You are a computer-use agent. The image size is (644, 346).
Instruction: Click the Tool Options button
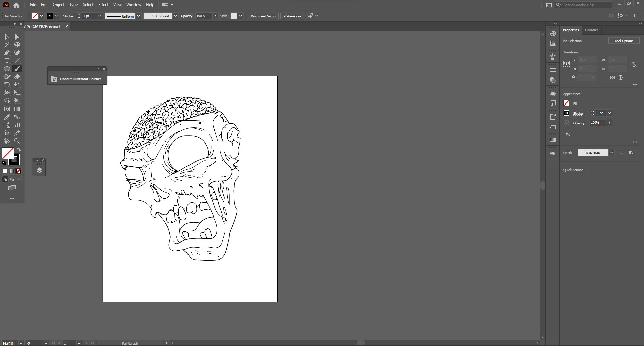[624, 41]
